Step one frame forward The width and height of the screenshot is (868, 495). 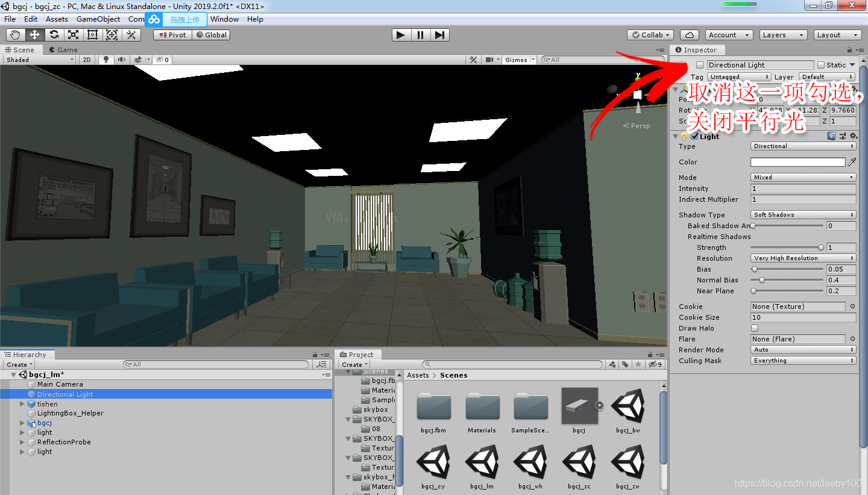440,35
